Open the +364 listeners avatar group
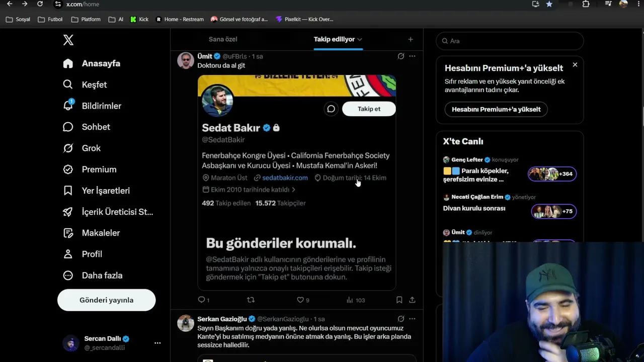This screenshot has width=644, height=362. tap(552, 174)
